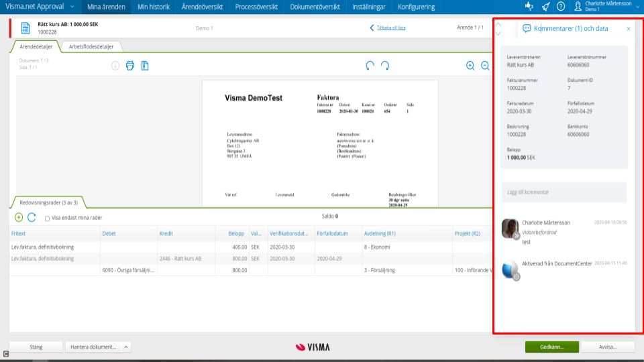Click the invoice document icon next to Rätt kurs AB
Screen dimensions: 644x362
[25, 28]
